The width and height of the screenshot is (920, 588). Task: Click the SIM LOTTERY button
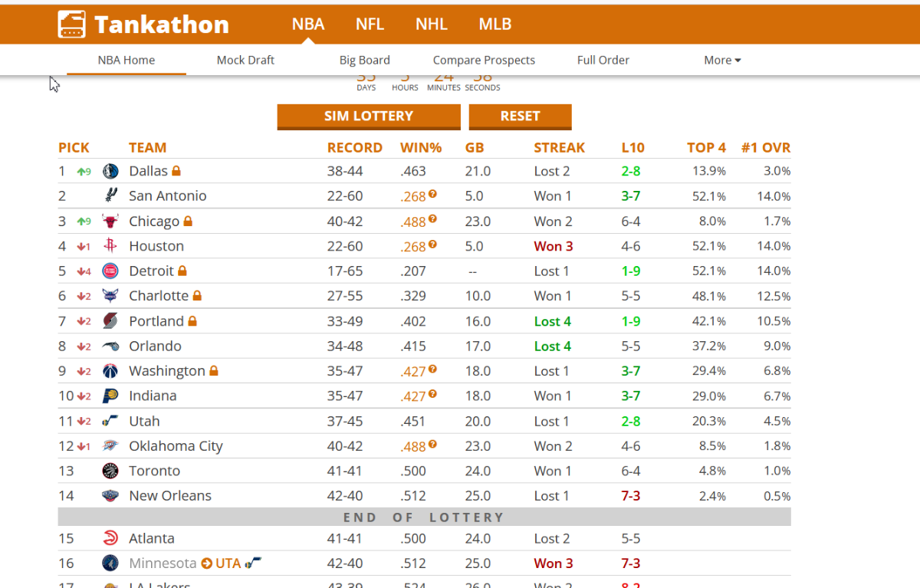point(369,117)
